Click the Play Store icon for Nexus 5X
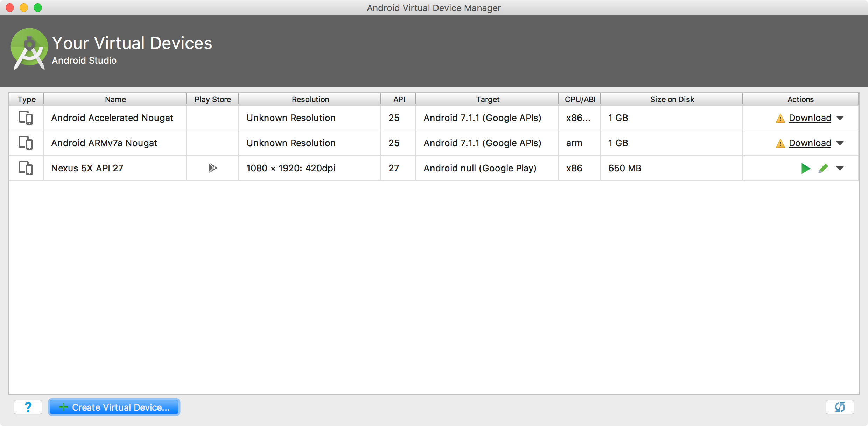The image size is (868, 426). [212, 168]
